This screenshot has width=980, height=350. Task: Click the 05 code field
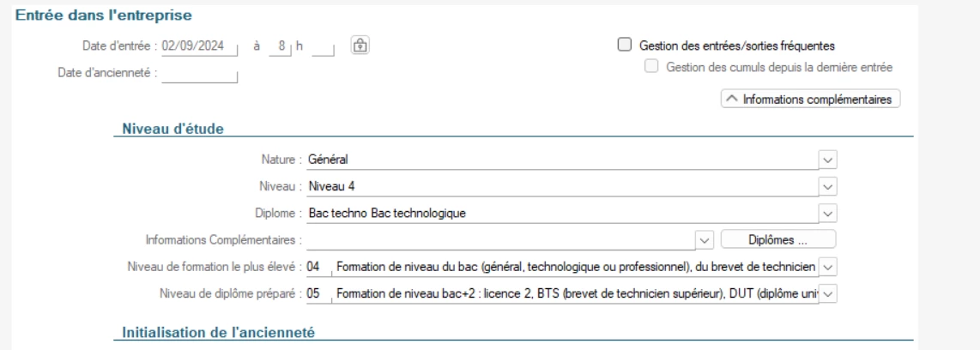316,293
